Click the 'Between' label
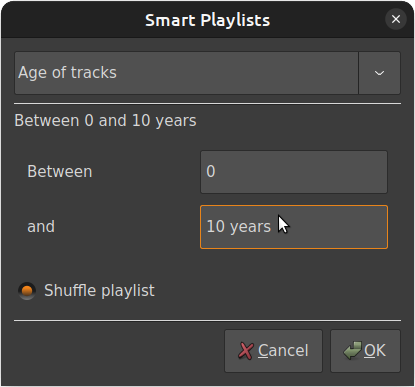 point(60,172)
